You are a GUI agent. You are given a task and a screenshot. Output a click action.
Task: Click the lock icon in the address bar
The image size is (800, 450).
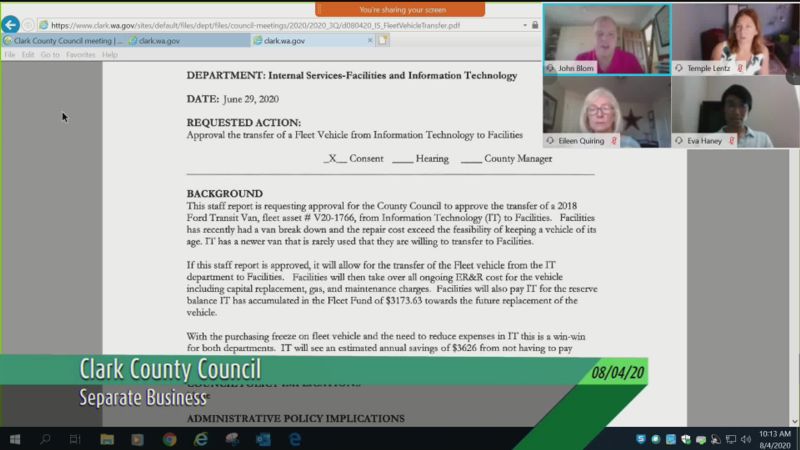(522, 25)
